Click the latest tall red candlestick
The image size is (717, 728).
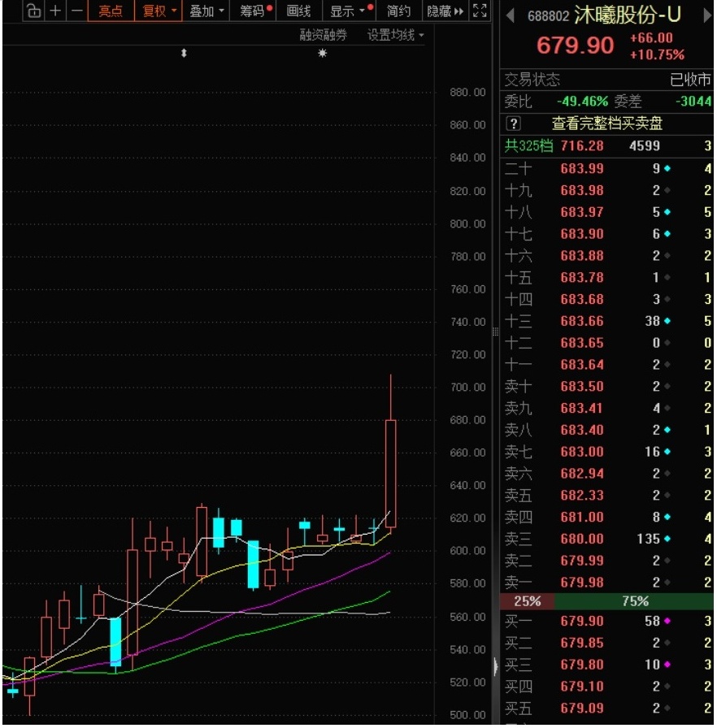pyautogui.click(x=390, y=474)
